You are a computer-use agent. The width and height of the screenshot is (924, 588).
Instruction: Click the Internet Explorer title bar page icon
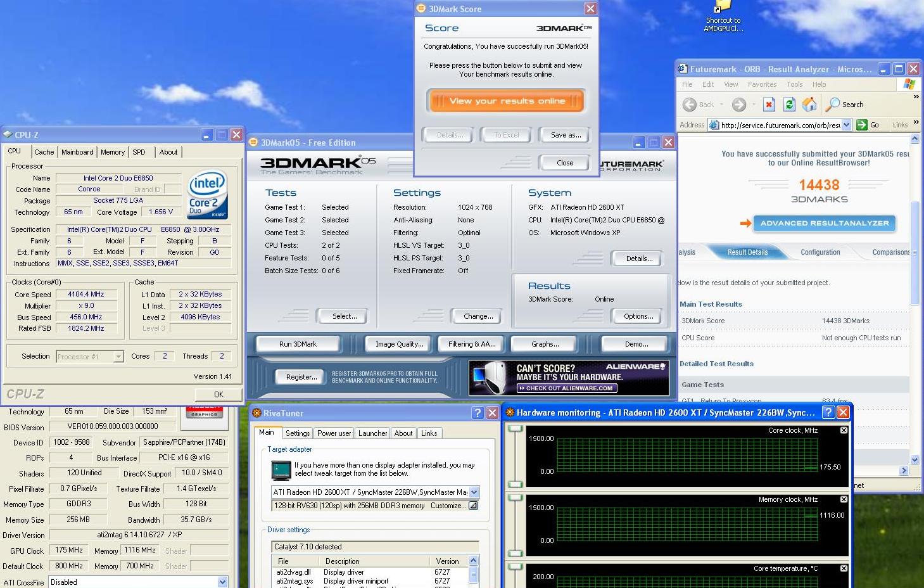coord(683,69)
